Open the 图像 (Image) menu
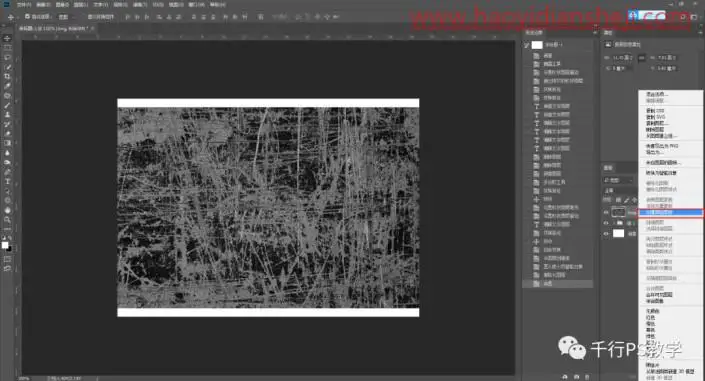 click(x=62, y=4)
